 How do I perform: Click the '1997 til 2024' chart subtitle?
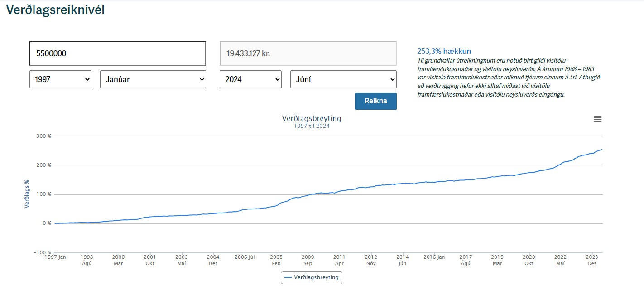tap(312, 126)
